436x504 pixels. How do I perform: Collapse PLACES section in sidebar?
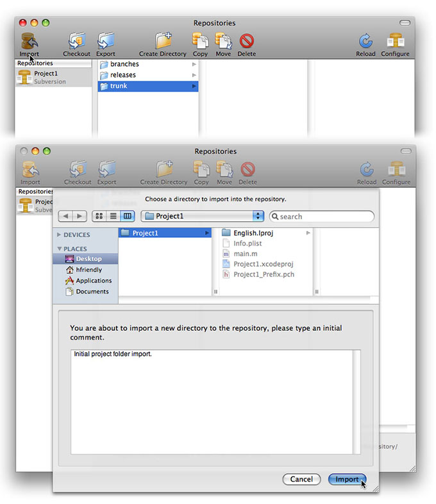click(59, 249)
